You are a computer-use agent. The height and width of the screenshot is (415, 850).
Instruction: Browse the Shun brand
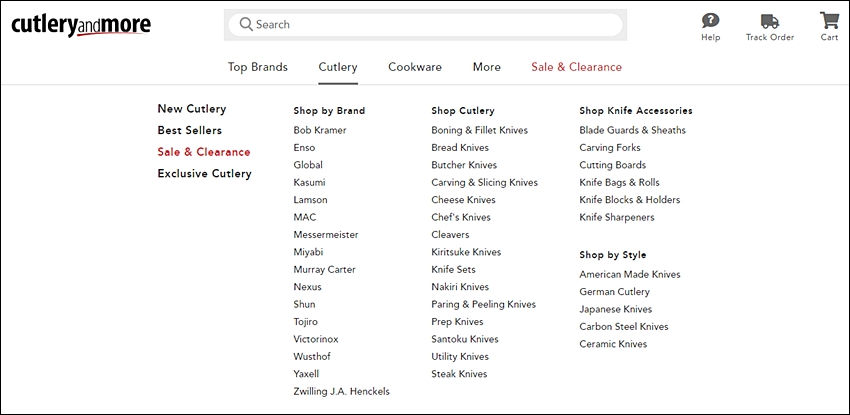(304, 304)
